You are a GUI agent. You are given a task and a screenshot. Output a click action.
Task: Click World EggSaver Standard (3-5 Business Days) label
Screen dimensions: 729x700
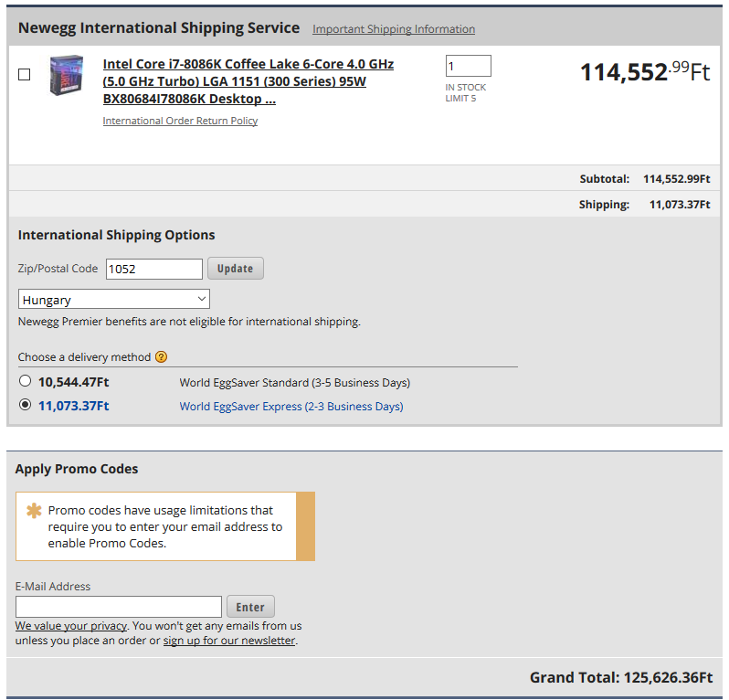(295, 382)
